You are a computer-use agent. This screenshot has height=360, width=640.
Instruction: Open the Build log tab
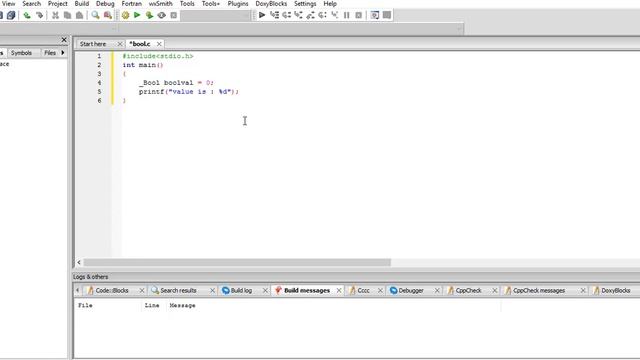pos(241,290)
